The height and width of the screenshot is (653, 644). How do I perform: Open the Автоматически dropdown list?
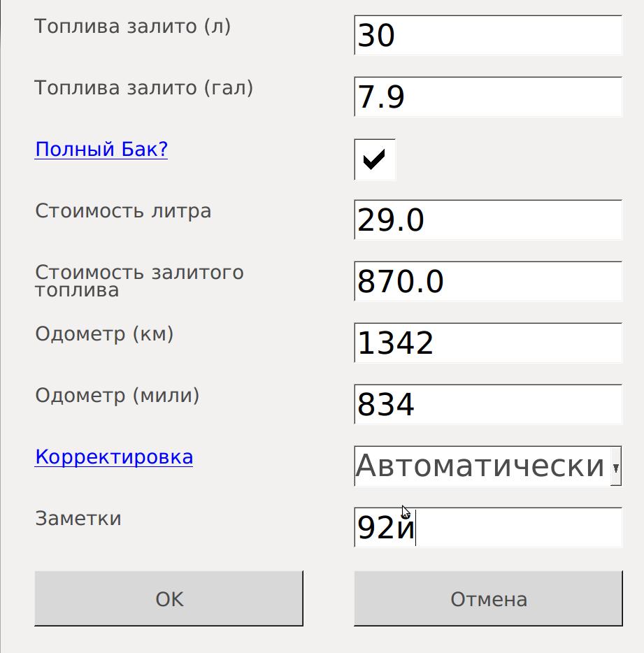coord(482,466)
